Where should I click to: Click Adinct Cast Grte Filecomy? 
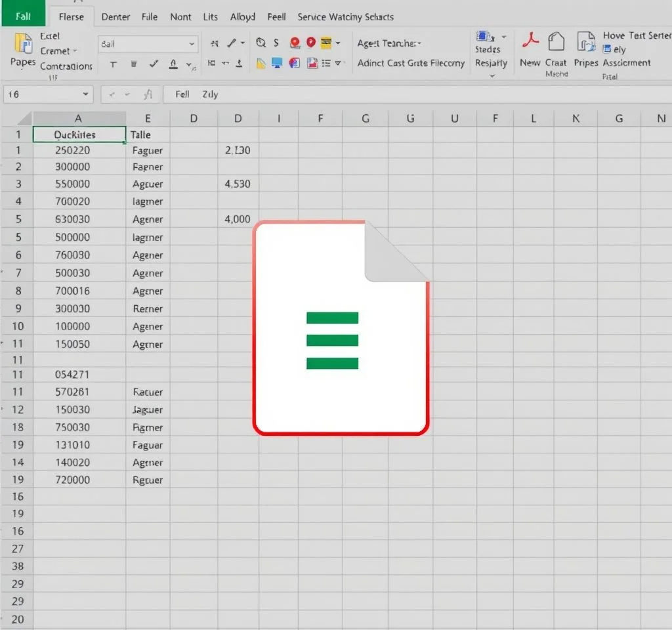(411, 63)
